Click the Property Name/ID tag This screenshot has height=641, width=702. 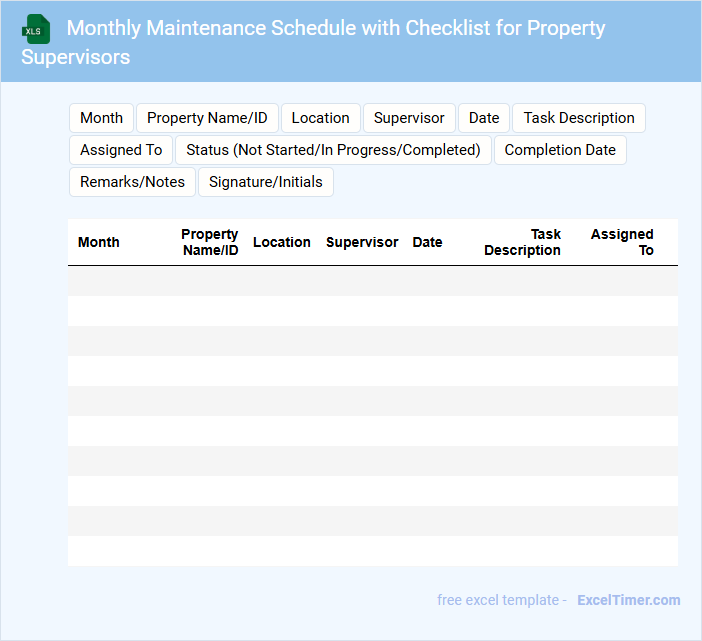(207, 118)
